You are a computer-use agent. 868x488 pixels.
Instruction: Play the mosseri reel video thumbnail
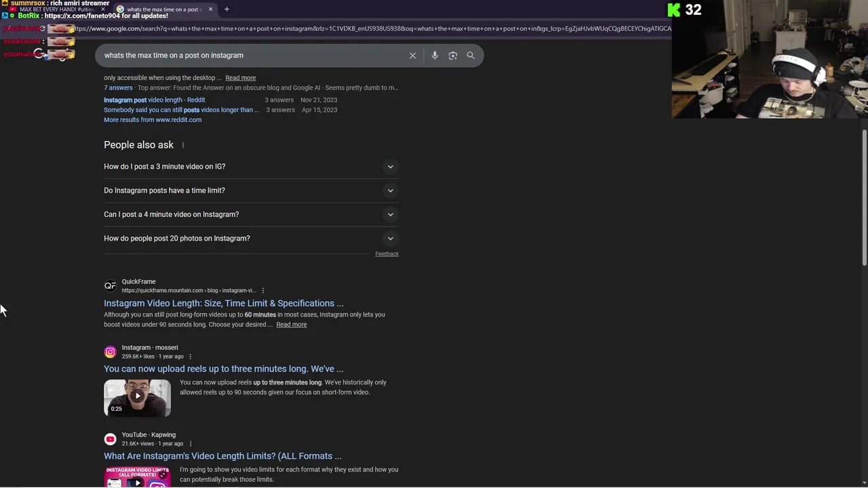point(137,397)
